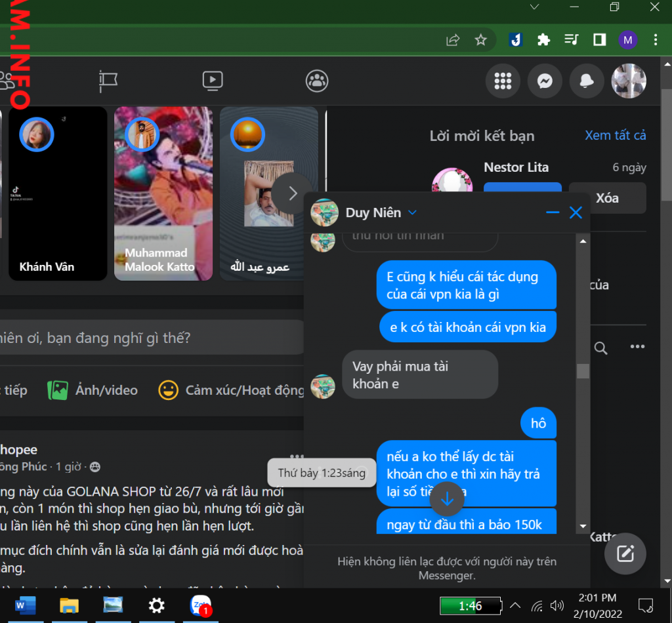Open Facebook notifications bell
Viewport: 672px width, 623px height.
[586, 81]
